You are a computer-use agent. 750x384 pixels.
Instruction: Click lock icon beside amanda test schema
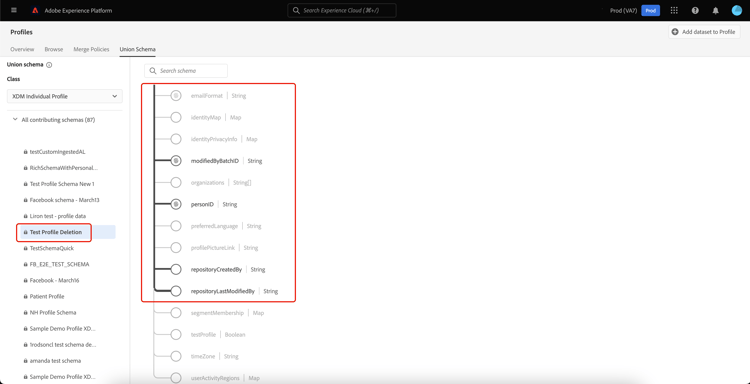point(25,361)
